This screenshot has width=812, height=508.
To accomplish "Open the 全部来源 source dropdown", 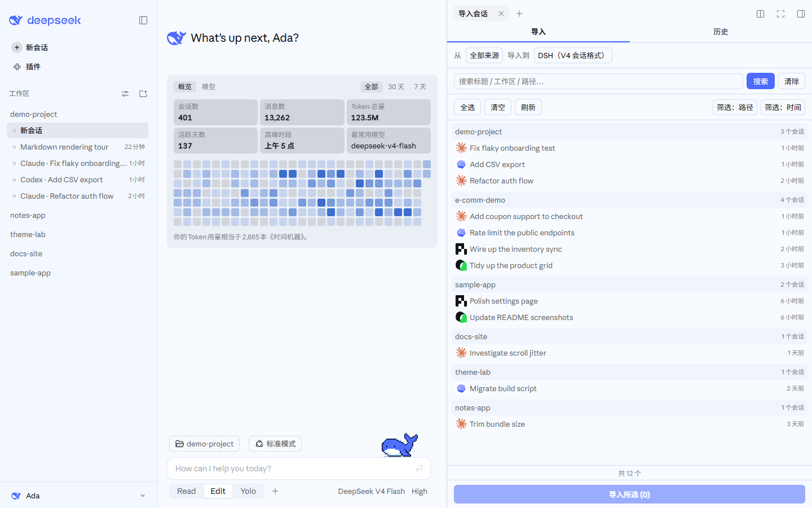I will click(x=484, y=55).
